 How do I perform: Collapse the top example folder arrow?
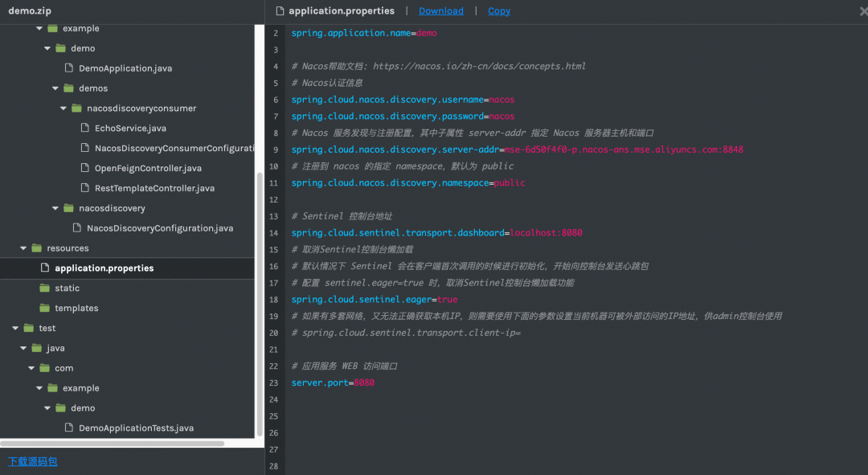(x=39, y=28)
